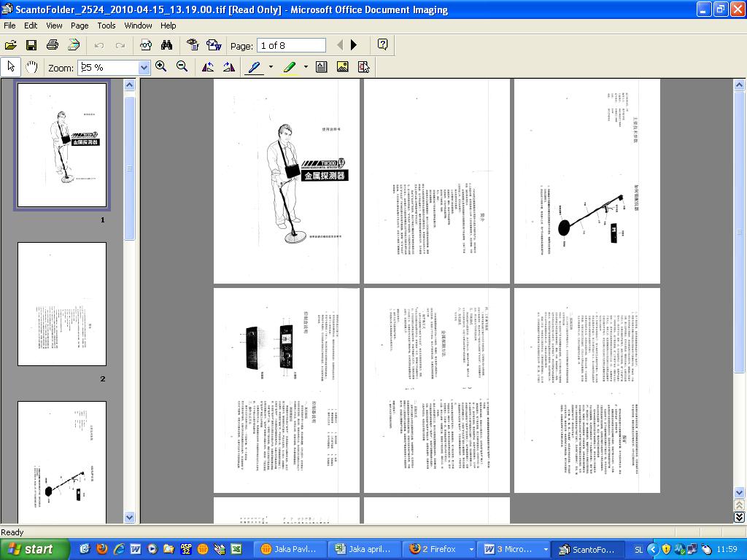Launch Excel from the Quick Launch bar
The height and width of the screenshot is (560, 747).
(236, 549)
